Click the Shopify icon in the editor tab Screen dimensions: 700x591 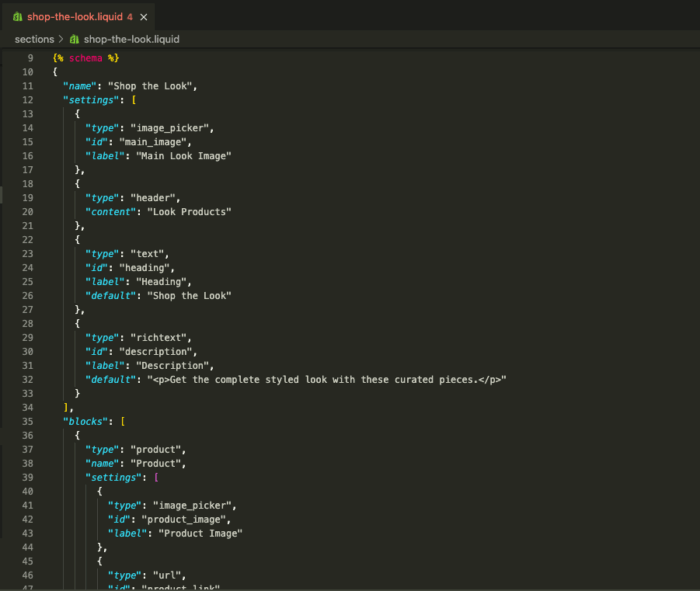click(x=17, y=17)
